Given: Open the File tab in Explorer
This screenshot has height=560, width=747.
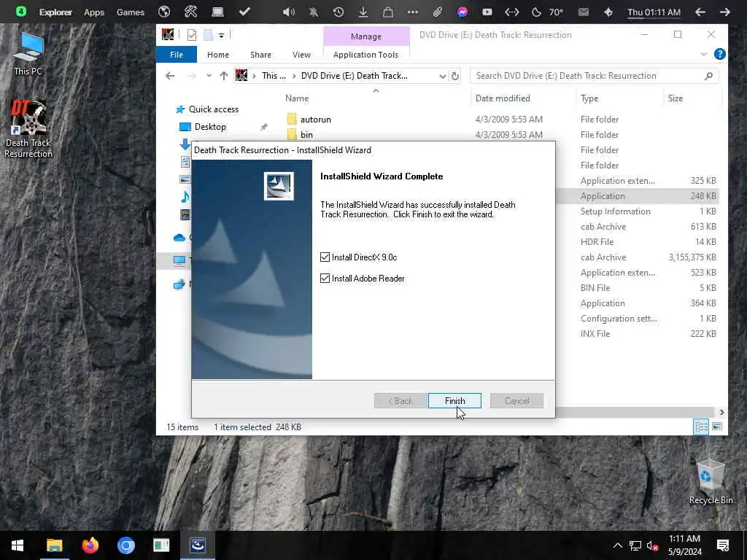Looking at the screenshot, I should pos(177,55).
